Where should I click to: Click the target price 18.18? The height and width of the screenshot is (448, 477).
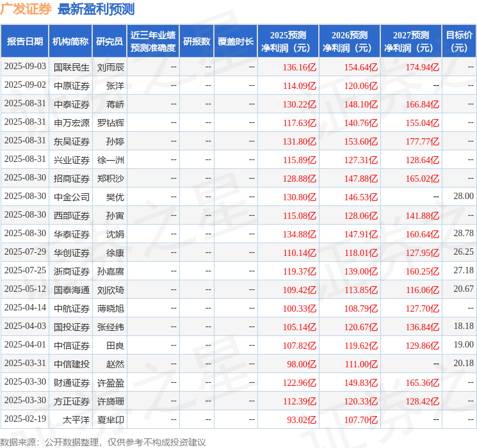(x=464, y=326)
